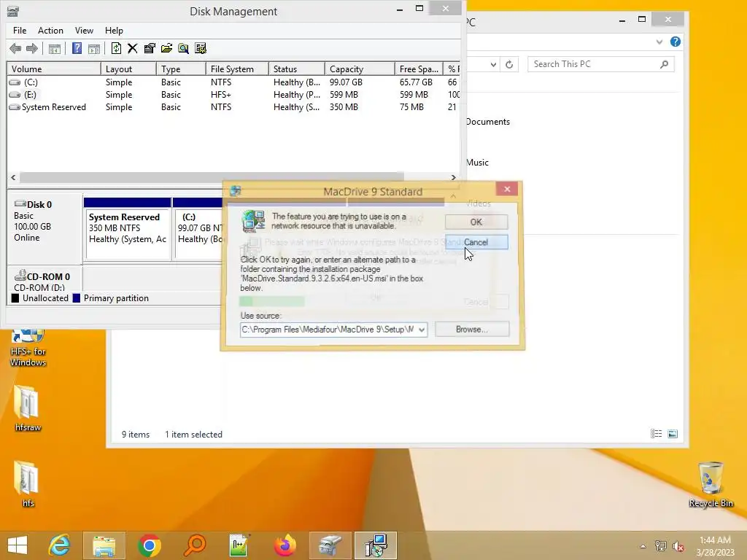Expand the This PC ribbon chevron
The image size is (747, 560).
tap(659, 42)
